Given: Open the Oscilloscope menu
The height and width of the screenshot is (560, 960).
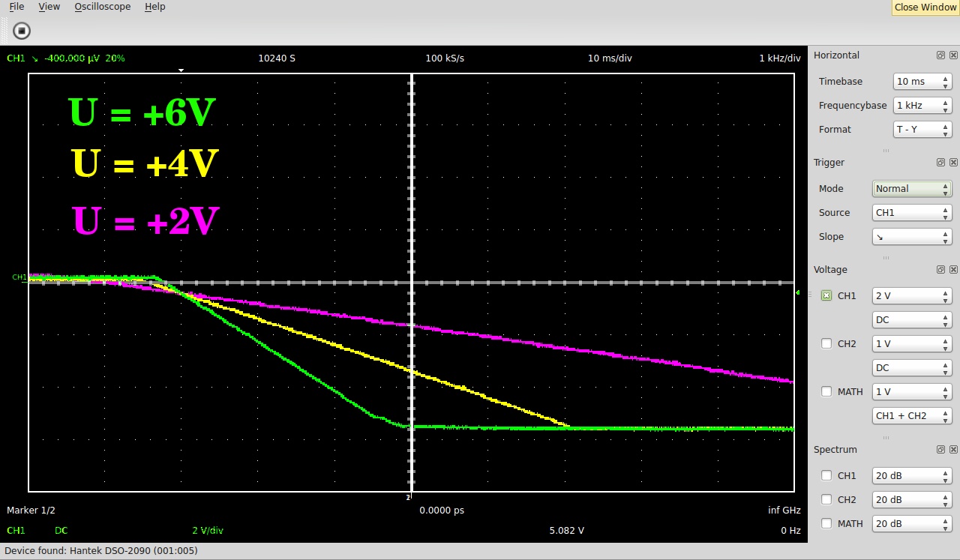Looking at the screenshot, I should pos(102,7).
